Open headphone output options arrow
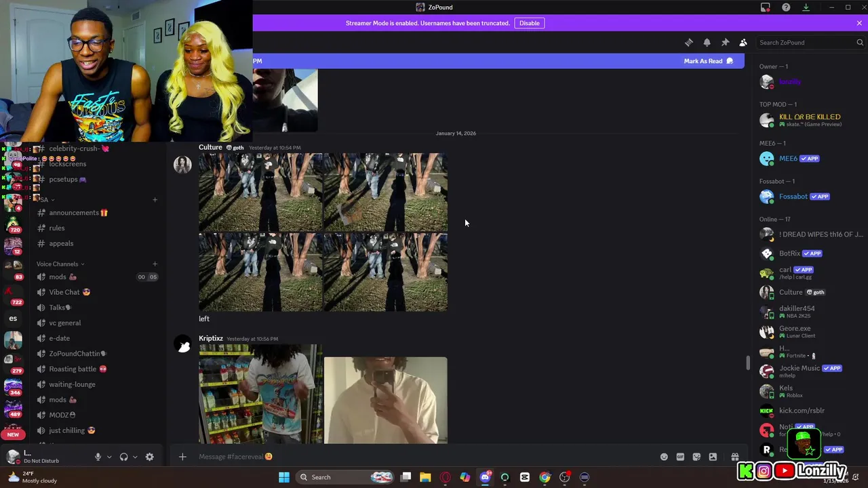The width and height of the screenshot is (868, 488). point(135,457)
